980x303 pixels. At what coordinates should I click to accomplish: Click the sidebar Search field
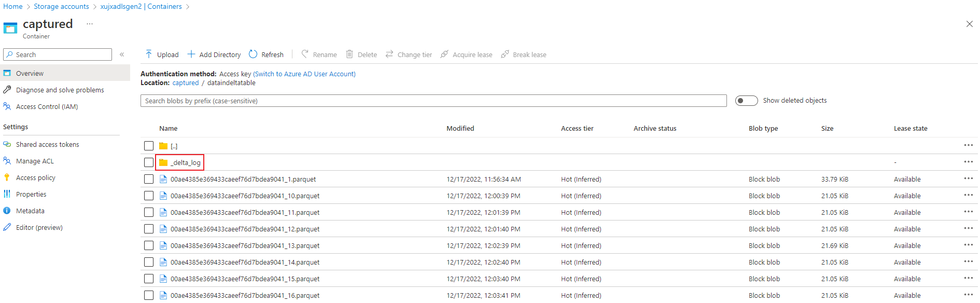tap(58, 54)
